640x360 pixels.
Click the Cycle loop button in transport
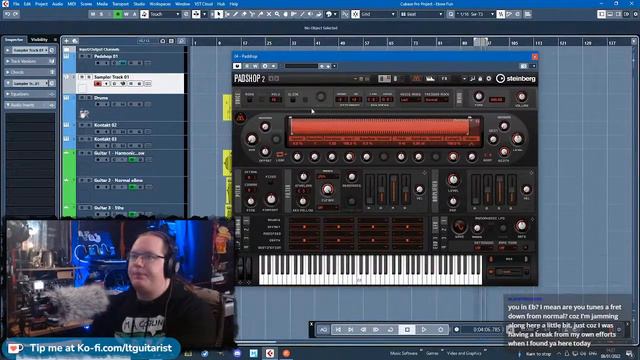point(391,329)
